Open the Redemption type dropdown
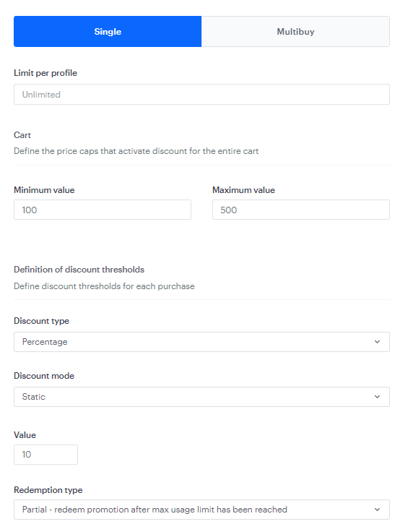Image resolution: width=400 pixels, height=532 pixels. pos(201,510)
